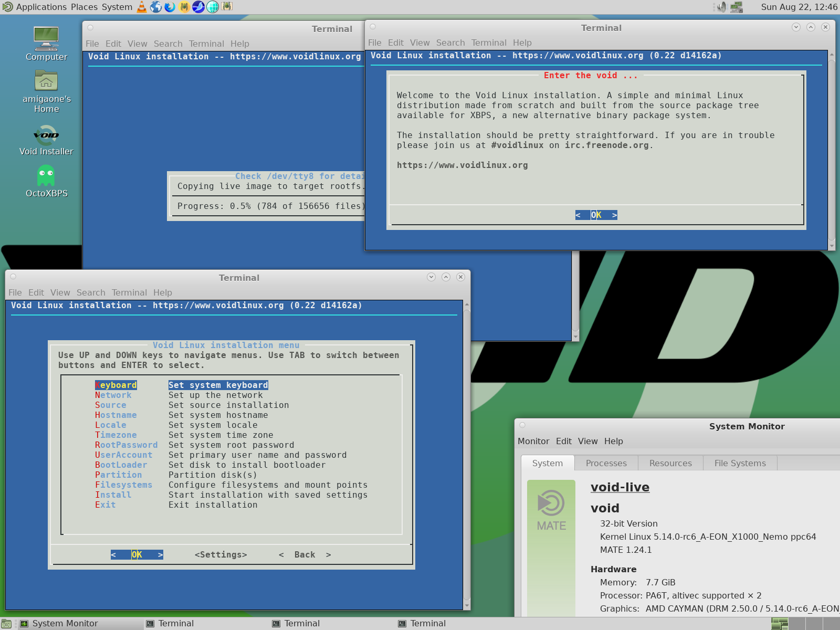Select the Timezone installer menu entry
This screenshot has width=840, height=630.
click(184, 435)
